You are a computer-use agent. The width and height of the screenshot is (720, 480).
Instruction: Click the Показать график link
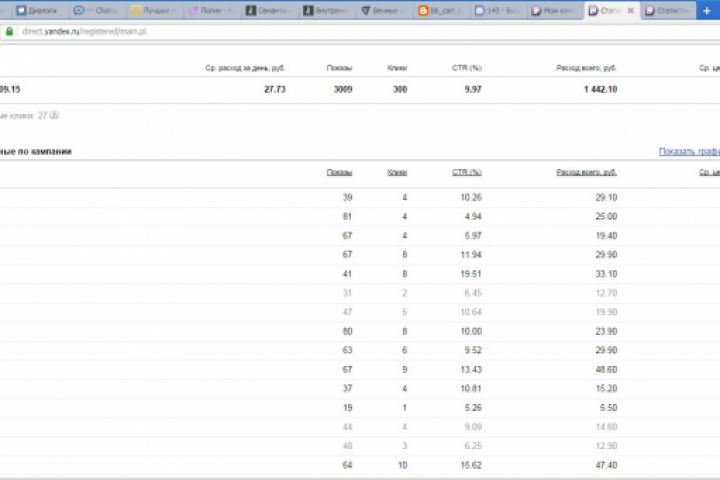pos(689,152)
